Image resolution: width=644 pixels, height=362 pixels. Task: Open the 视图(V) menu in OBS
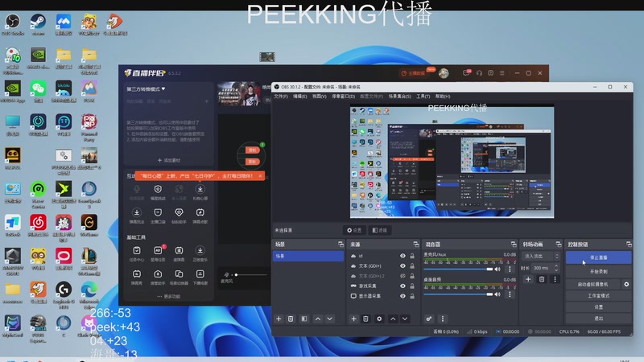point(319,97)
